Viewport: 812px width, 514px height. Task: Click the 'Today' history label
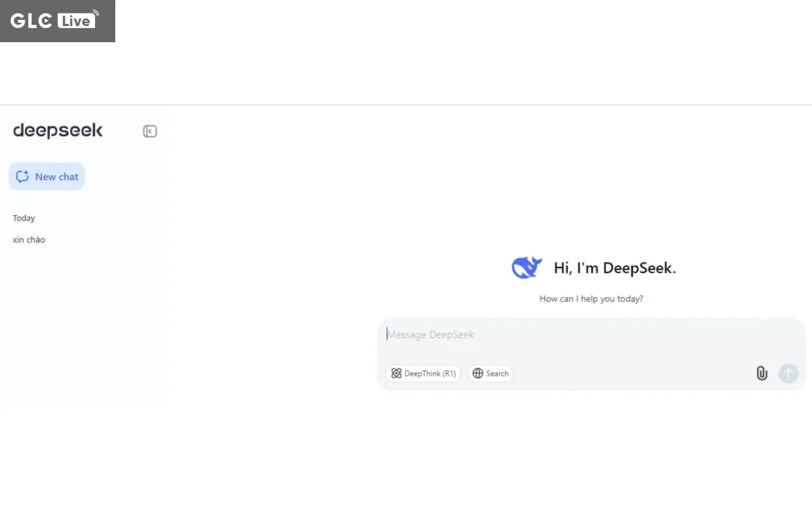click(24, 218)
